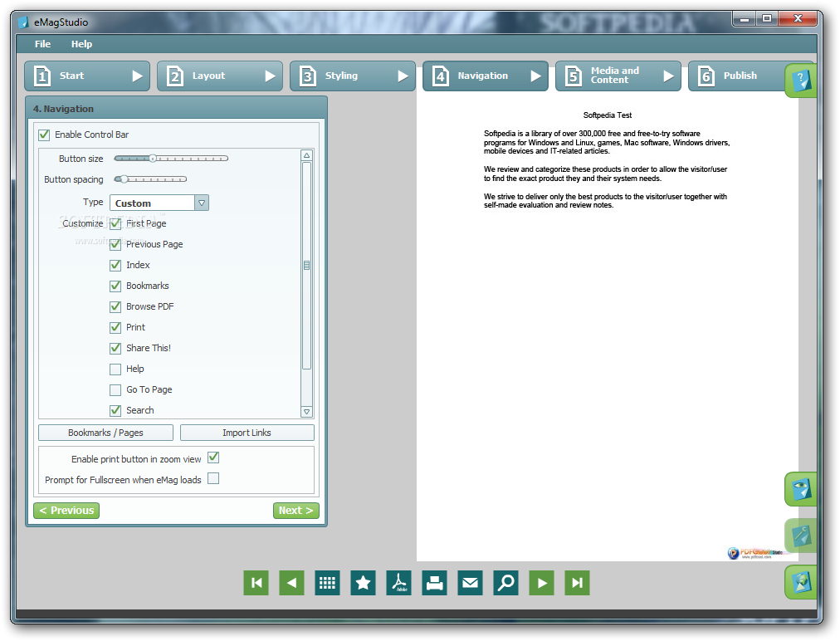Click the Share envelope icon
Screen dimensions: 840x641
[x=471, y=583]
